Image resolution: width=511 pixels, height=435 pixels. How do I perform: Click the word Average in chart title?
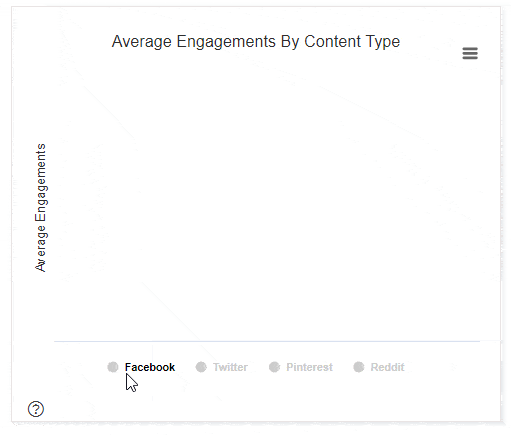142,42
